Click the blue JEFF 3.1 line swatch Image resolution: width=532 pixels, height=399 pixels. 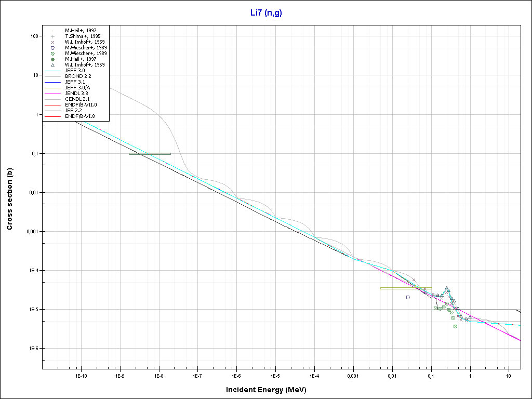(53, 82)
